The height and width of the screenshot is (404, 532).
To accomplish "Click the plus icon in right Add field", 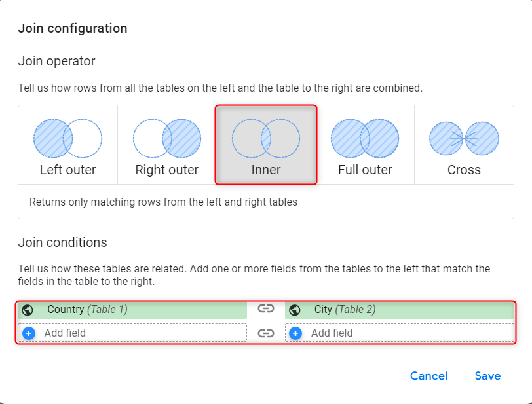I will click(295, 333).
